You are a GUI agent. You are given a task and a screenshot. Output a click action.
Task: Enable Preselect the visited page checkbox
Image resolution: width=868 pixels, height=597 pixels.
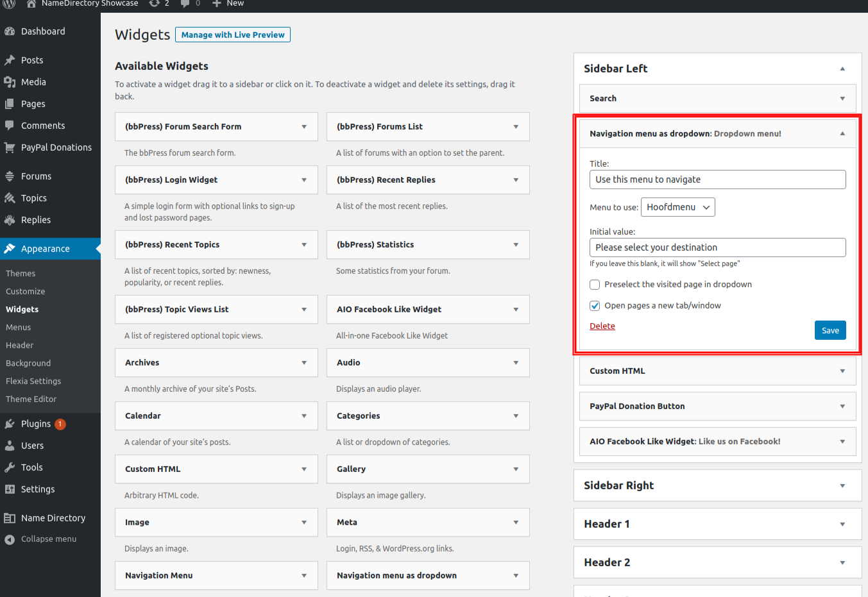[x=595, y=285]
